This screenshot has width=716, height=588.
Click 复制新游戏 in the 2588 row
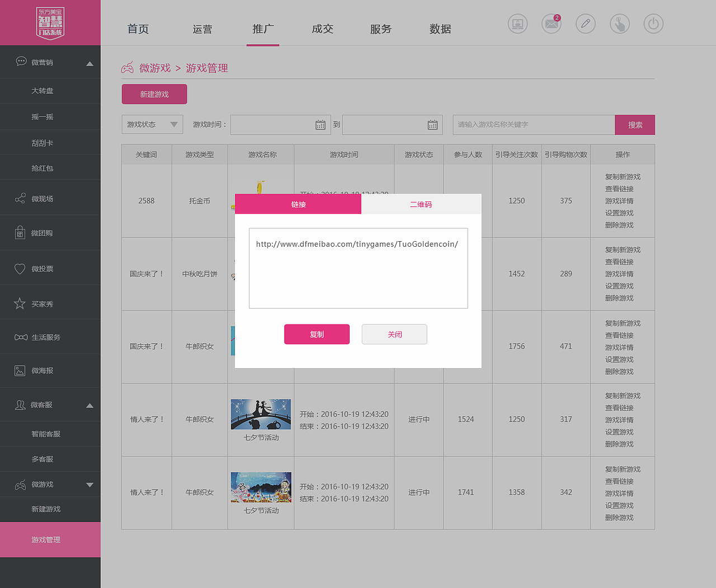click(623, 177)
